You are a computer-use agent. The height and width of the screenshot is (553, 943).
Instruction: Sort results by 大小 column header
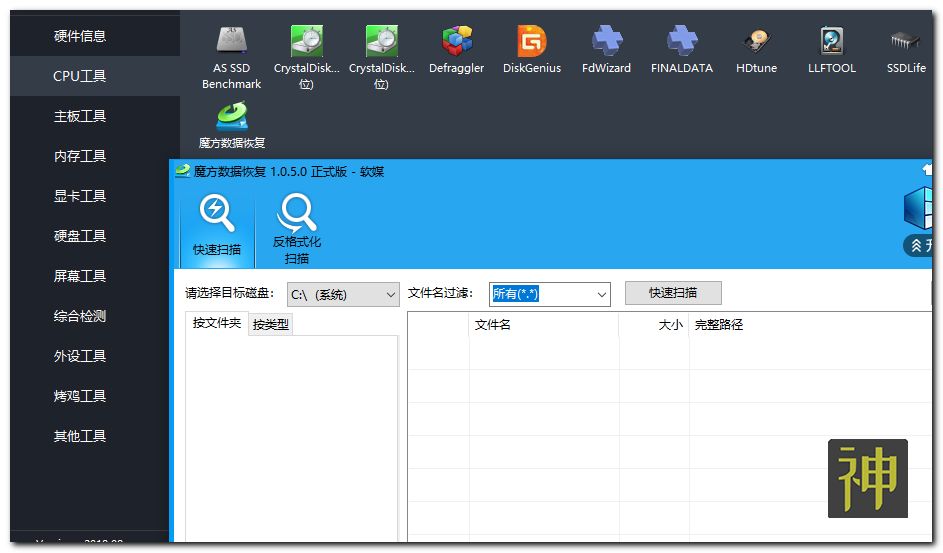point(654,325)
